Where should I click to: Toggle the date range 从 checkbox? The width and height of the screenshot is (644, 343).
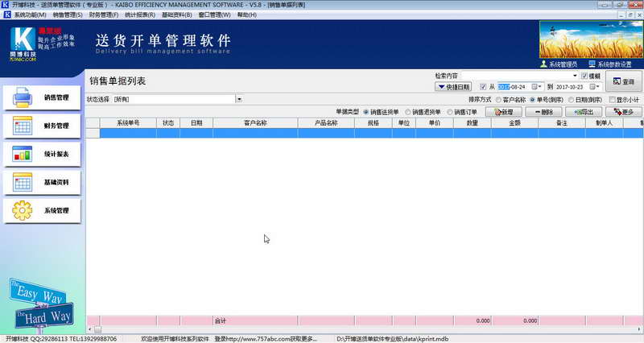(x=483, y=87)
